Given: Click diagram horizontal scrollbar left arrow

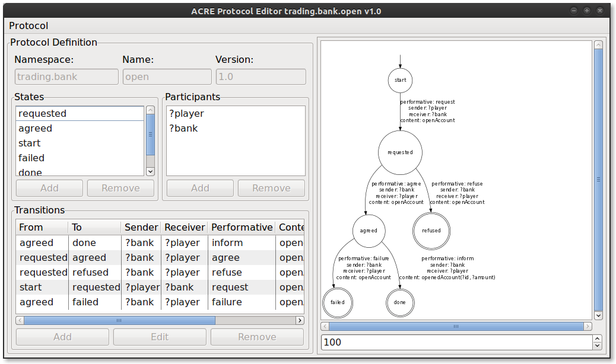Looking at the screenshot, I should [x=325, y=326].
